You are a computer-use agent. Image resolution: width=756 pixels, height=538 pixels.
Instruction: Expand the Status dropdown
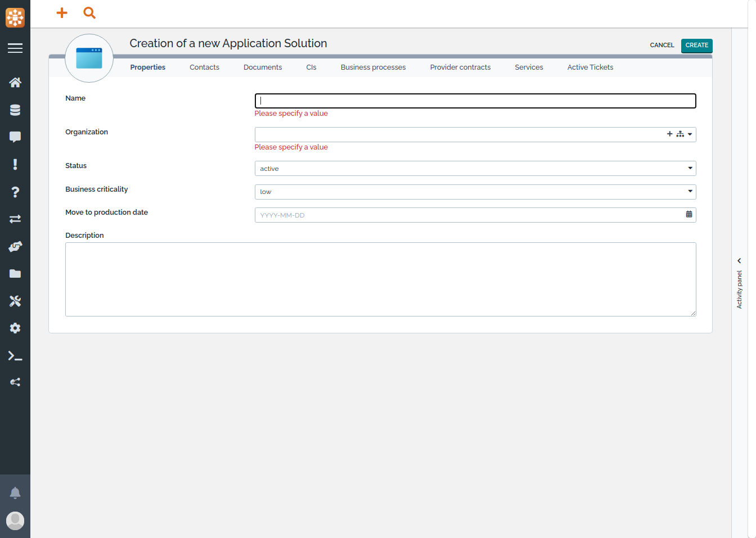(x=690, y=169)
